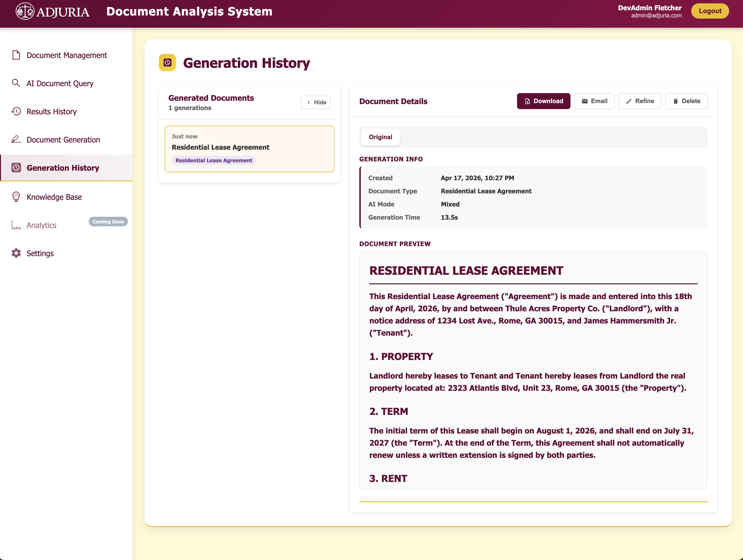The width and height of the screenshot is (743, 560).
Task: Click the envelope icon in Email button
Action: (585, 101)
